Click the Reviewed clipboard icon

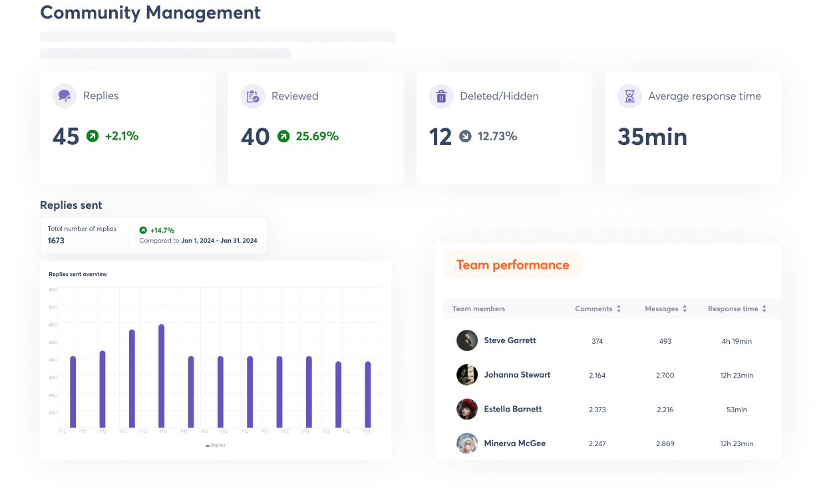[x=253, y=96]
